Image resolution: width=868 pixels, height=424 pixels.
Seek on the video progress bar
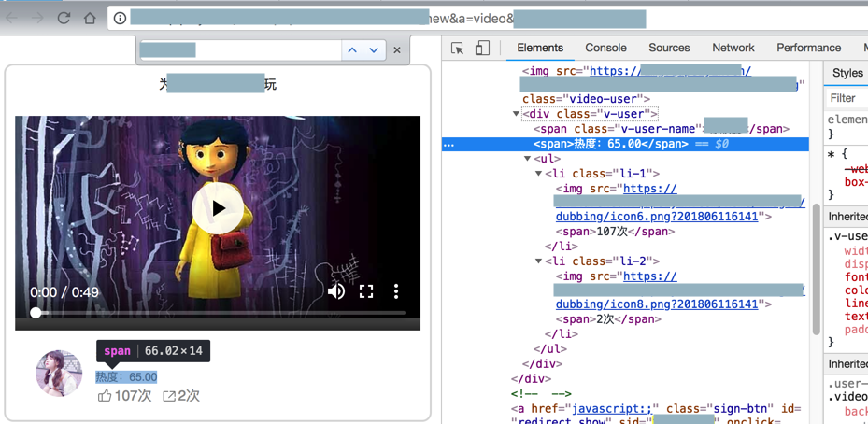218,313
